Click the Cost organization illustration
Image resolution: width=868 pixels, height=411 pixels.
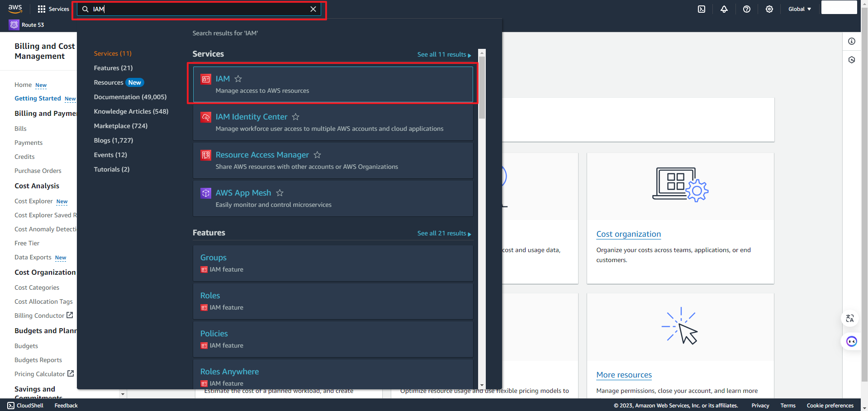680,184
